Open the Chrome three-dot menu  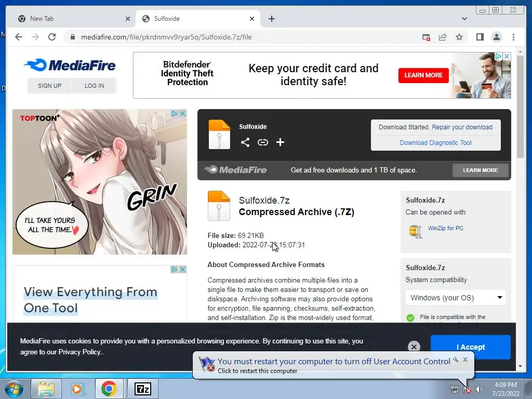point(513,37)
